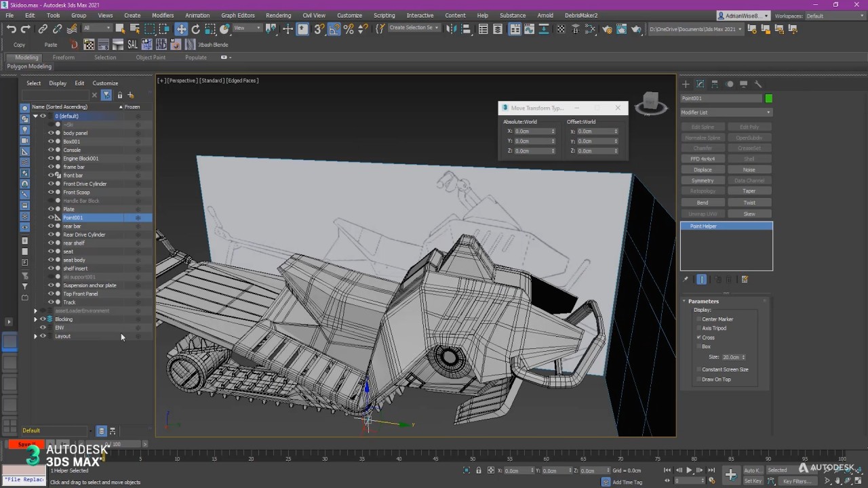Activate the Select and Move tool
The image size is (868, 488).
[x=181, y=28]
